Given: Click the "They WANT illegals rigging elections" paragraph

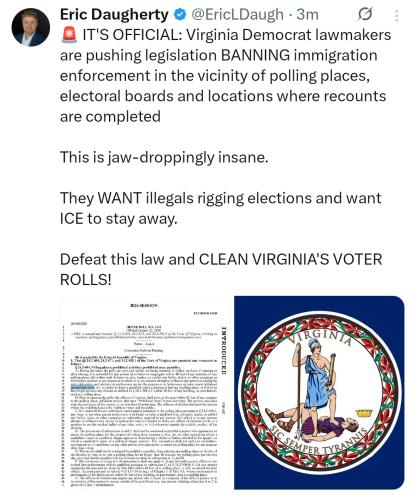Looking at the screenshot, I should pos(220,208).
